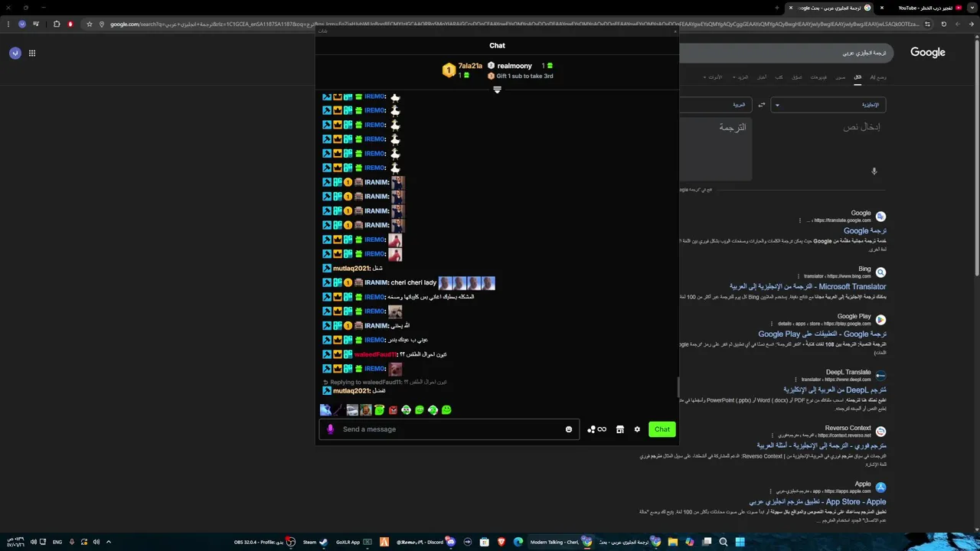Image resolution: width=980 pixels, height=551 pixels.
Task: Open GoXLR App from the taskbar
Action: 354,542
